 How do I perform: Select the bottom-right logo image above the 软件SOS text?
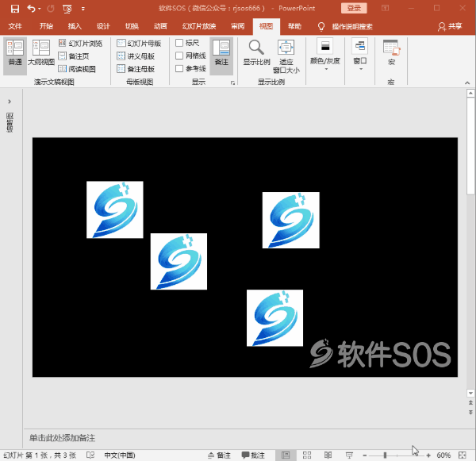tap(274, 318)
